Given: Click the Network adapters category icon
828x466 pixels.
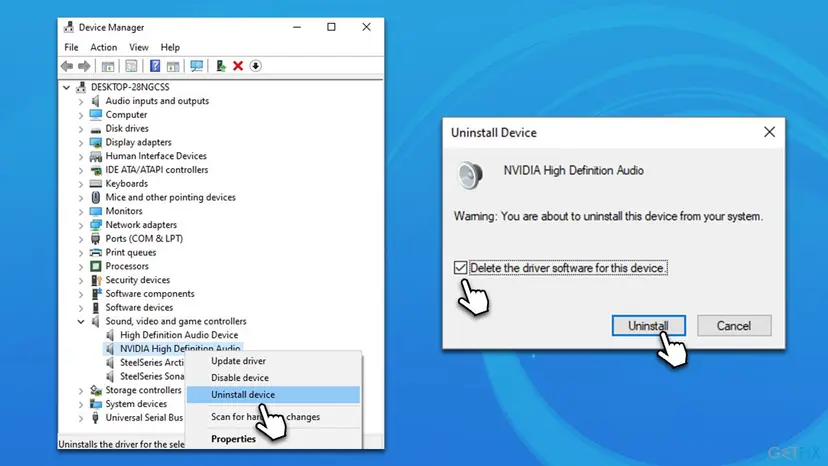Looking at the screenshot, I should 96,225.
